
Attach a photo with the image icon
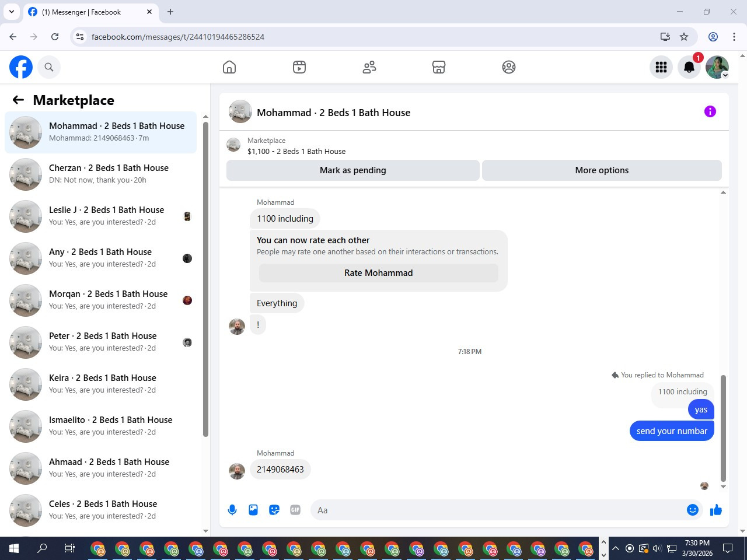pyautogui.click(x=253, y=510)
